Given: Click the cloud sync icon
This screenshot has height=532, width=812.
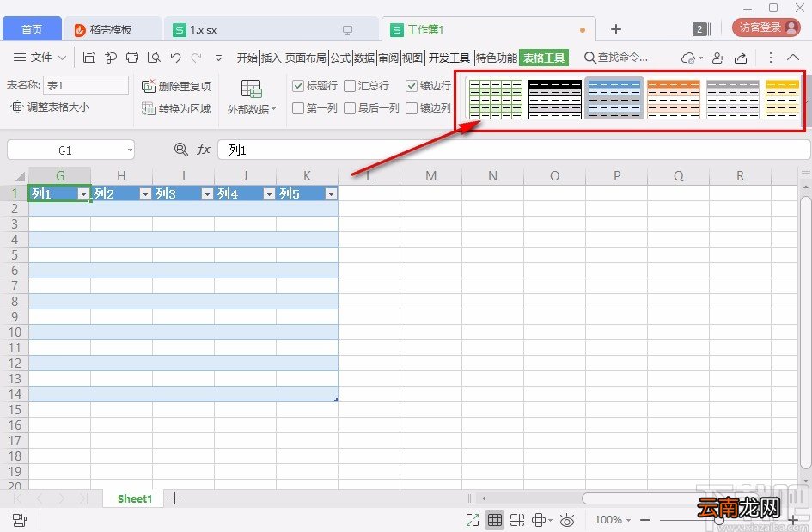Looking at the screenshot, I should [688, 58].
